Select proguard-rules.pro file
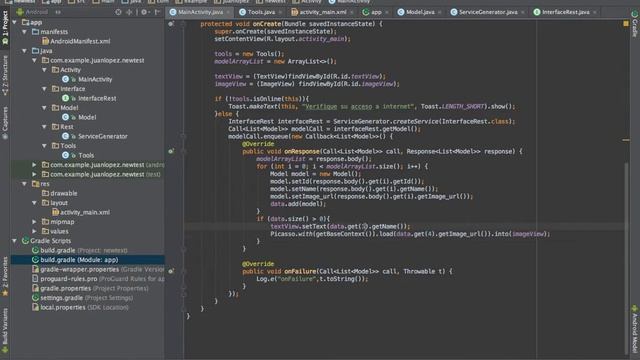640x360 pixels. click(98, 279)
